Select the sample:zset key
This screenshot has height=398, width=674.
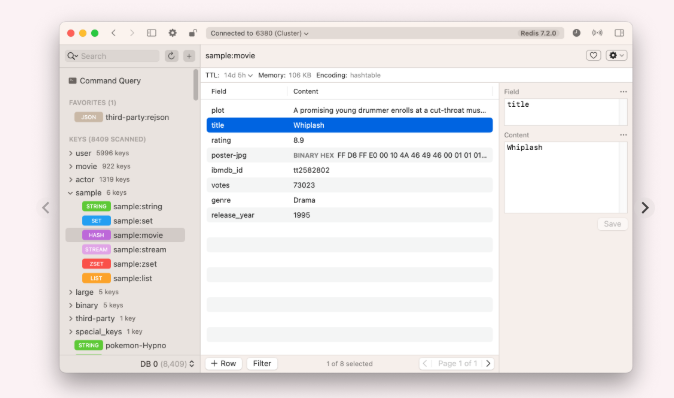(x=119, y=264)
